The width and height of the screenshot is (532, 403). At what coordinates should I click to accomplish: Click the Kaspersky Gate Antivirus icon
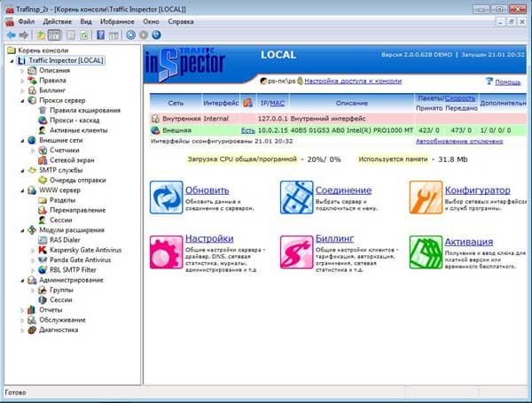[x=43, y=250]
